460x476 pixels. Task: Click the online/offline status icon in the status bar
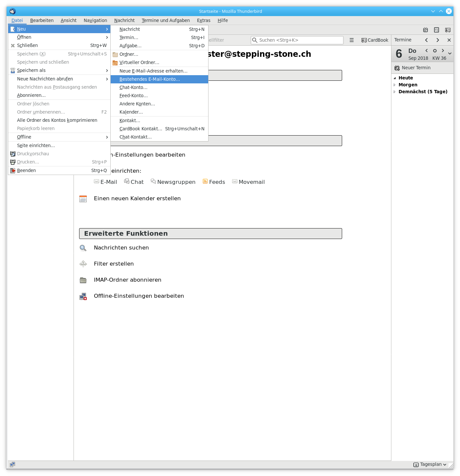coord(12,464)
